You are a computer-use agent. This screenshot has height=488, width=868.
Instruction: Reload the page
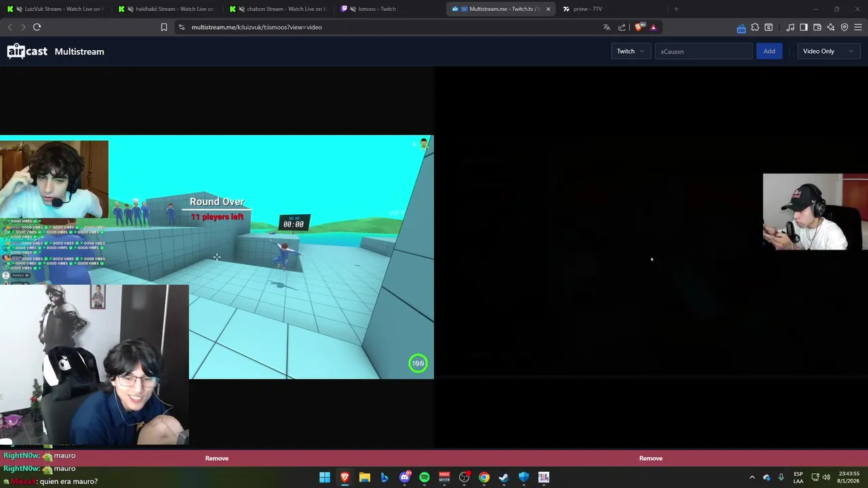(x=37, y=27)
